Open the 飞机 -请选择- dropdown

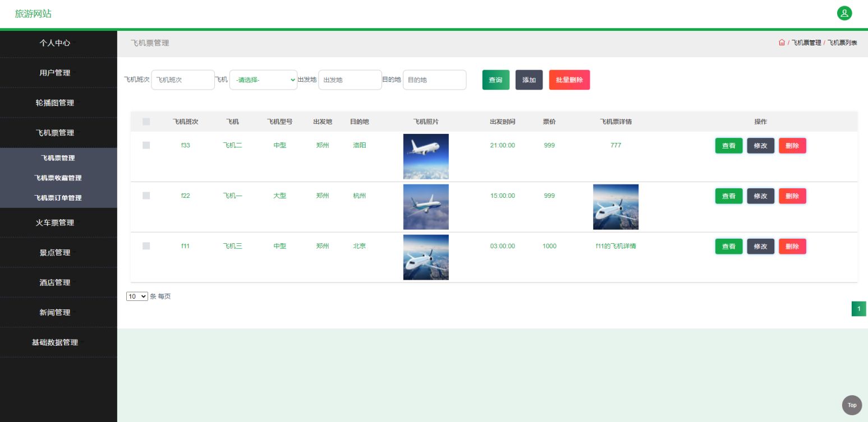(x=263, y=80)
